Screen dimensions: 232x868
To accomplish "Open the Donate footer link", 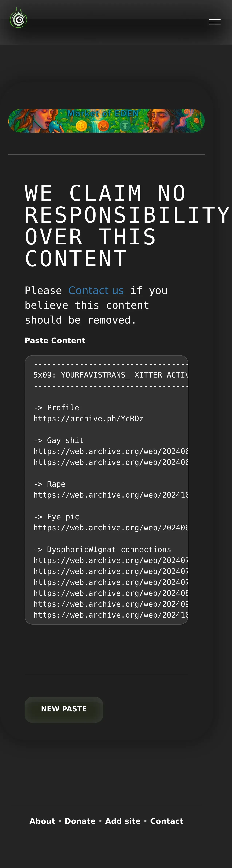I will pos(80,821).
